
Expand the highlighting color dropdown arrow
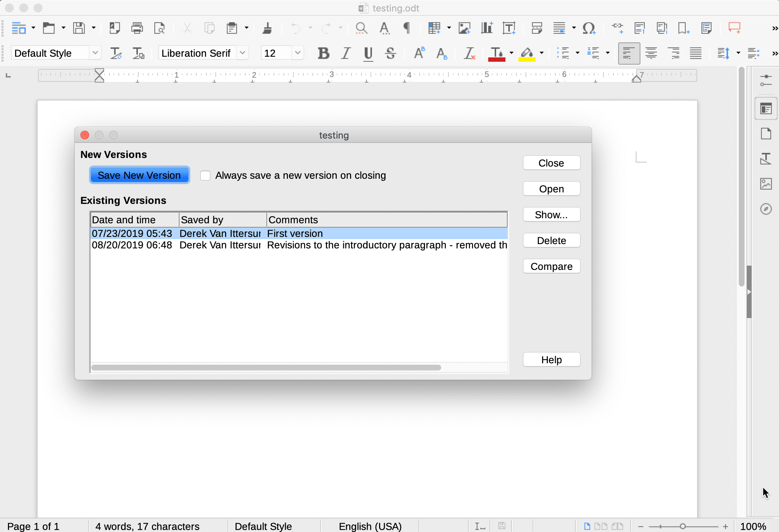[x=542, y=53]
